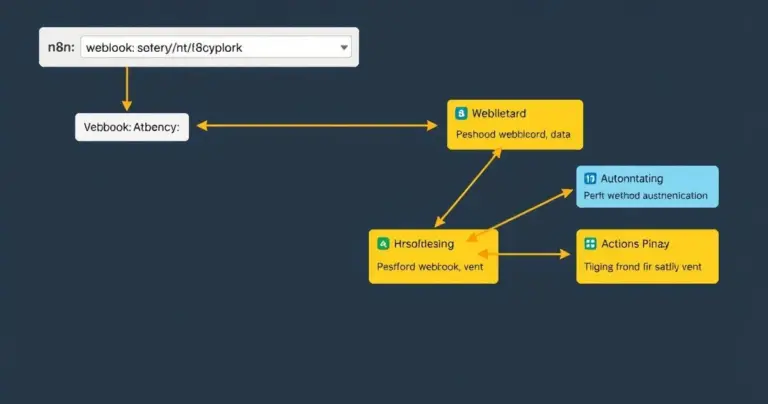The height and width of the screenshot is (404, 768).
Task: Click the 'Actions Pinay' node title
Action: 635,244
